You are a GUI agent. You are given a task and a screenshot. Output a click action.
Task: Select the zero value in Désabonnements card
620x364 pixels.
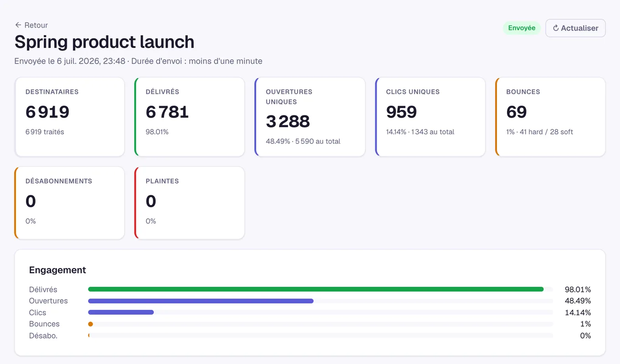[31, 201]
